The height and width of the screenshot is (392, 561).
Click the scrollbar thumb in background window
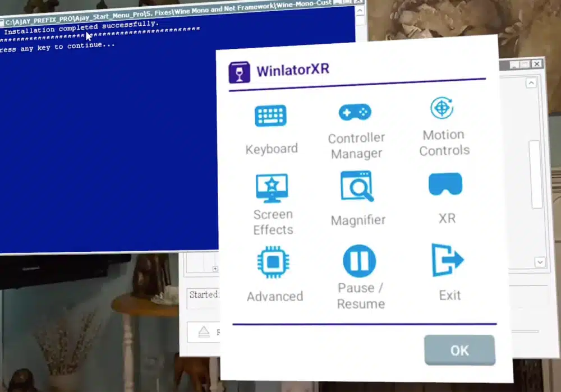click(536, 174)
